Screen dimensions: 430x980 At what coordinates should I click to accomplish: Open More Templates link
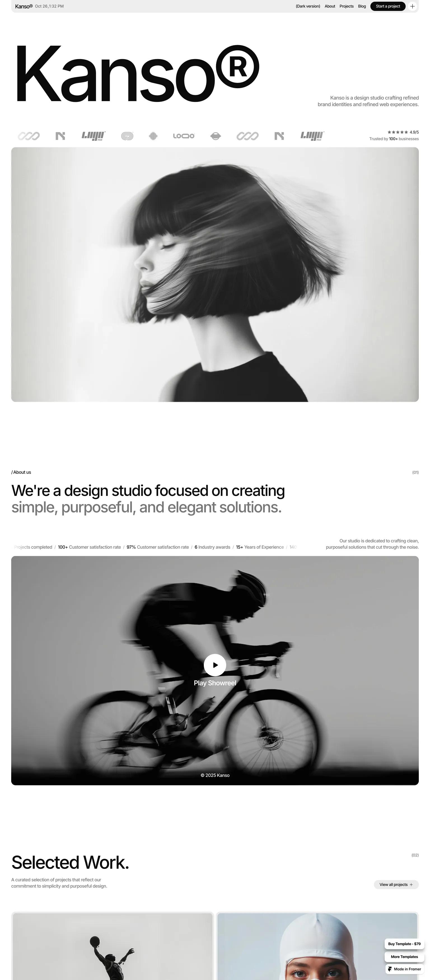coord(404,957)
